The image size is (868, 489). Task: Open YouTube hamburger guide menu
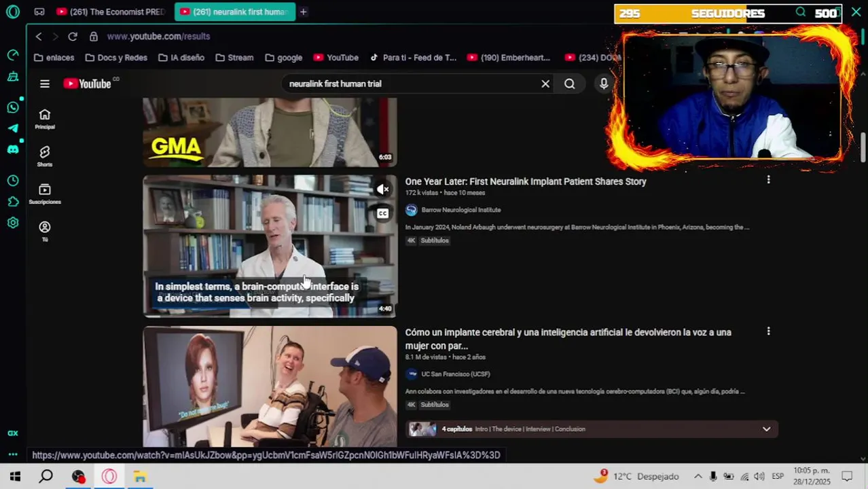[x=45, y=84]
